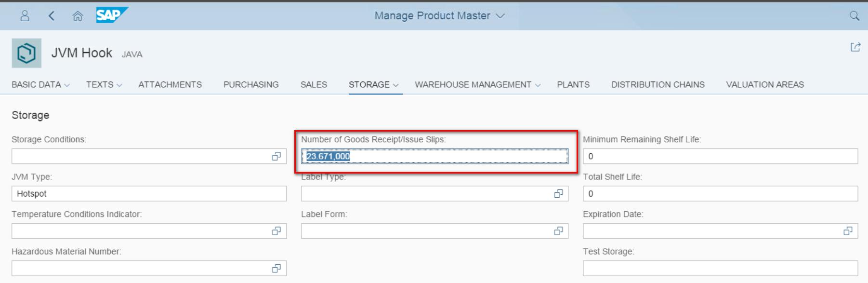Expand the TEXTS tab dropdown arrow
868x283 pixels.
(119, 85)
